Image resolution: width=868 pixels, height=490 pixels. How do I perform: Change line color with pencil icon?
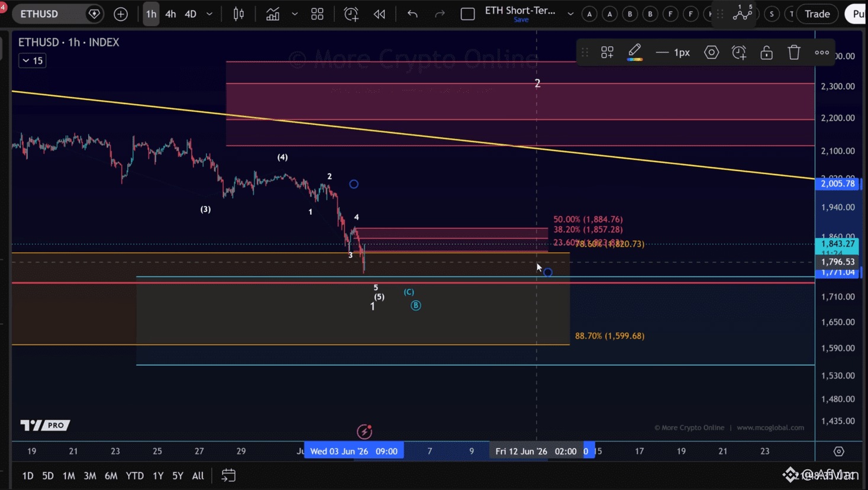pos(634,52)
